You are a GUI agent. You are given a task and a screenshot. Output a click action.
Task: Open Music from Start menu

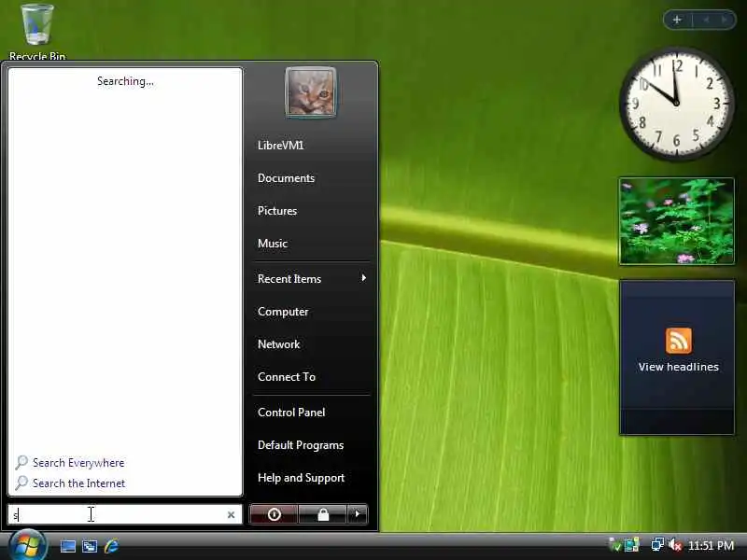[x=273, y=244]
